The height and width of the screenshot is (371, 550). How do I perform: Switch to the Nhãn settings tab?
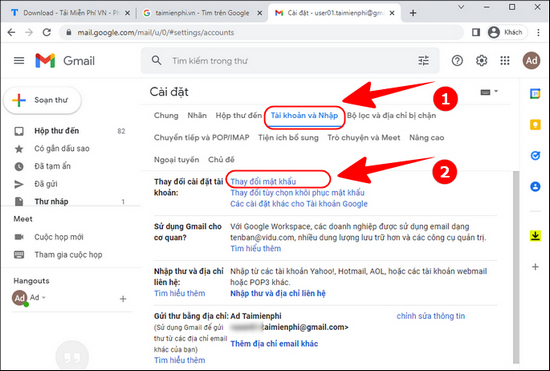197,115
